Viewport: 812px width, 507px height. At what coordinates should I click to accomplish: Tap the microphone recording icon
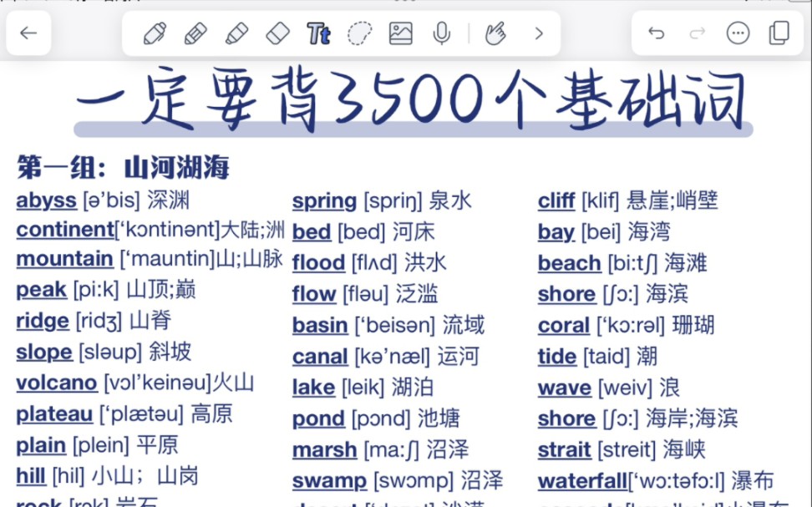[440, 33]
